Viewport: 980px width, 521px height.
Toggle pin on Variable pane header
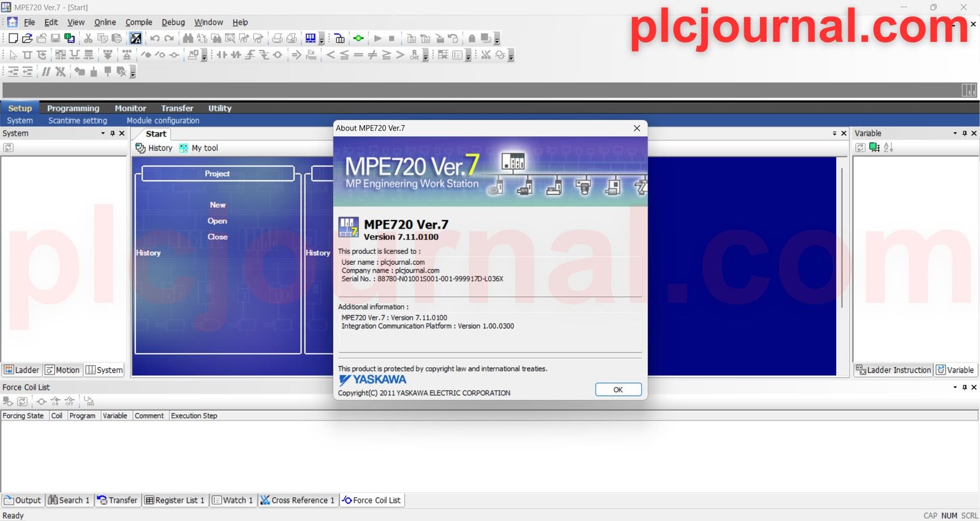(965, 133)
